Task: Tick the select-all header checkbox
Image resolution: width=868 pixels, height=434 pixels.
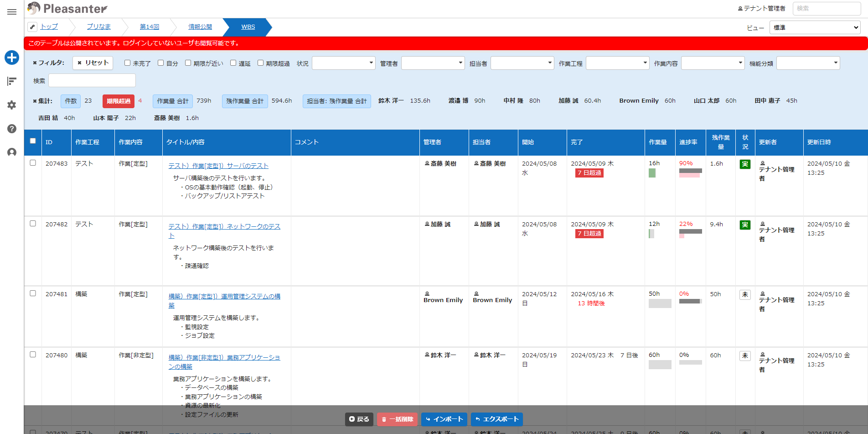Action: 33,141
